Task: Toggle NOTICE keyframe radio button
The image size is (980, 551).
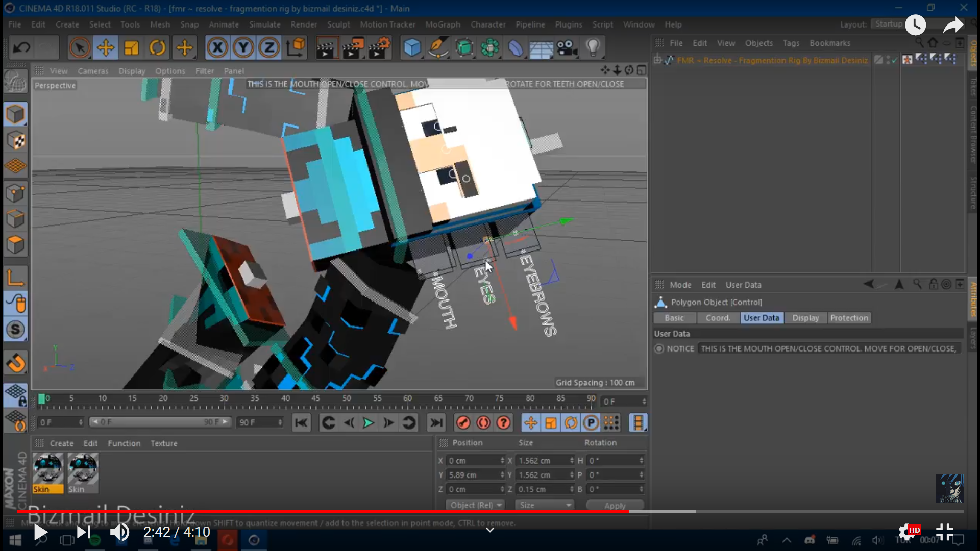Action: 659,348
